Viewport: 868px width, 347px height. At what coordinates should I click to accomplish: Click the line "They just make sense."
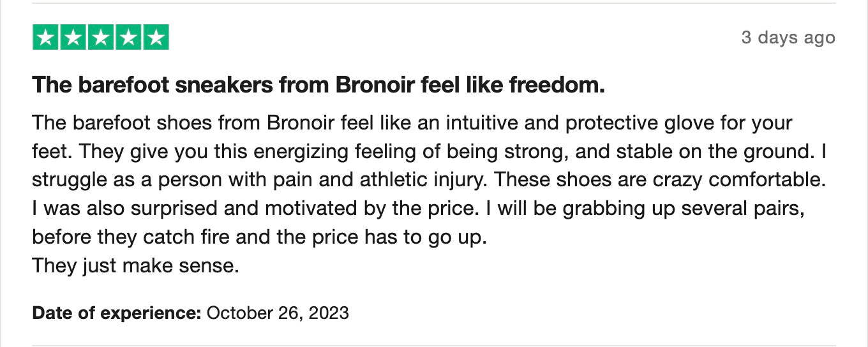tap(135, 265)
